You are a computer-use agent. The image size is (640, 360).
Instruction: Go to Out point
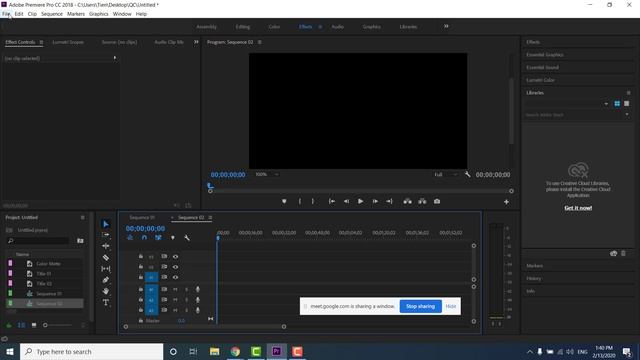pos(389,201)
